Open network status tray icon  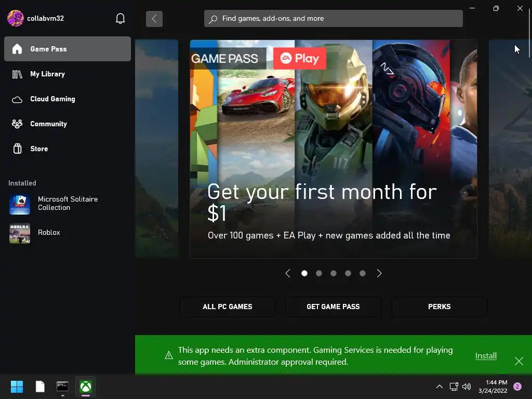(454, 387)
